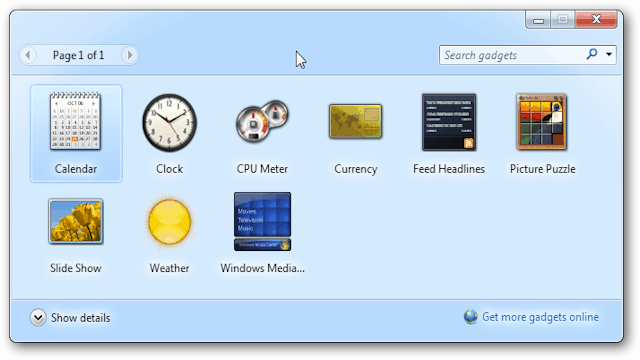Screen dimensions: 640x360
Task: Minimize the gadgets gallery window
Action: click(x=538, y=20)
